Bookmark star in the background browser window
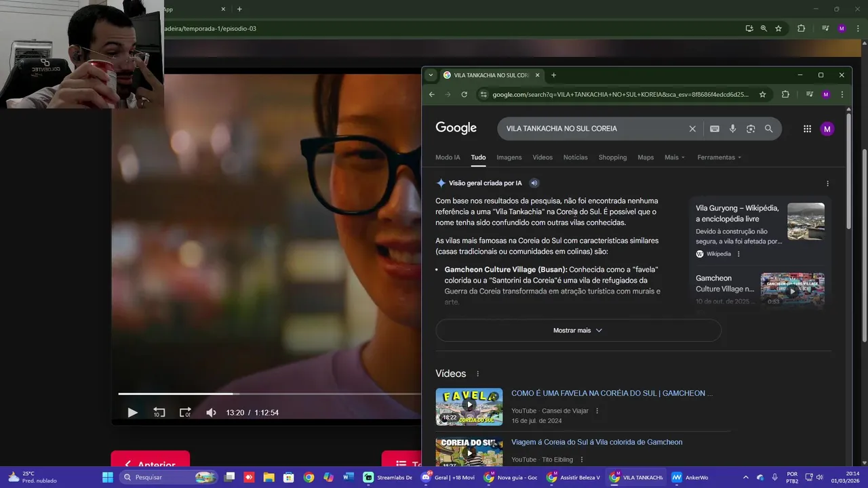This screenshot has height=488, width=868. point(778,28)
